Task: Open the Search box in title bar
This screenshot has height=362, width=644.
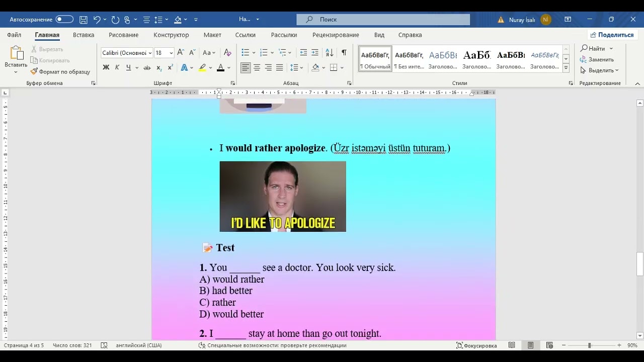Action: point(383,20)
